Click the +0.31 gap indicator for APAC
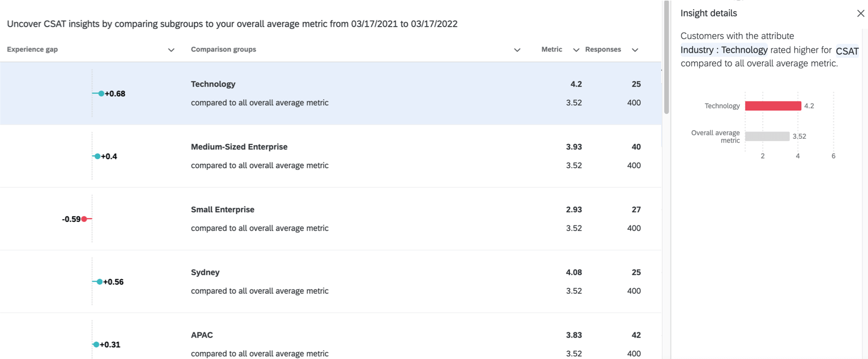 95,344
